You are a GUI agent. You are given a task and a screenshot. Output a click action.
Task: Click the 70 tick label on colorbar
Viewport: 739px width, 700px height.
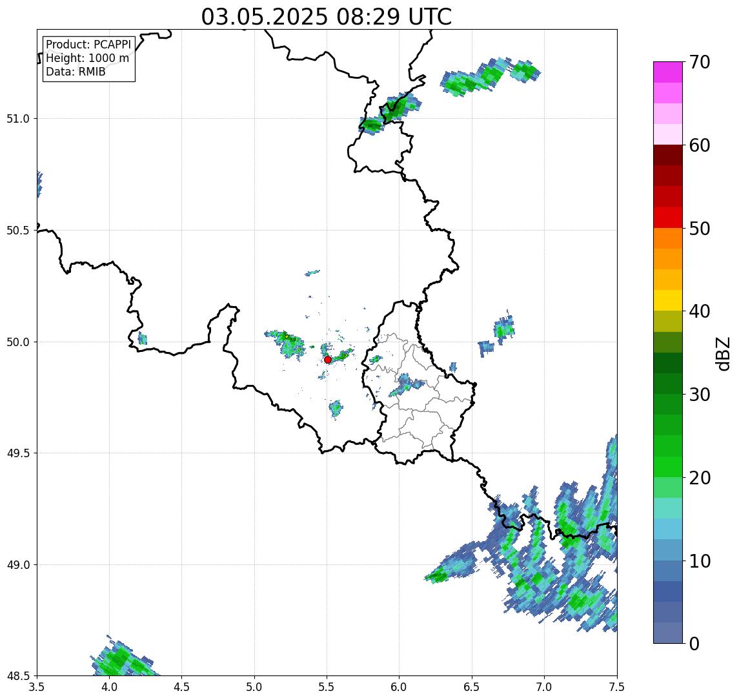(700, 62)
